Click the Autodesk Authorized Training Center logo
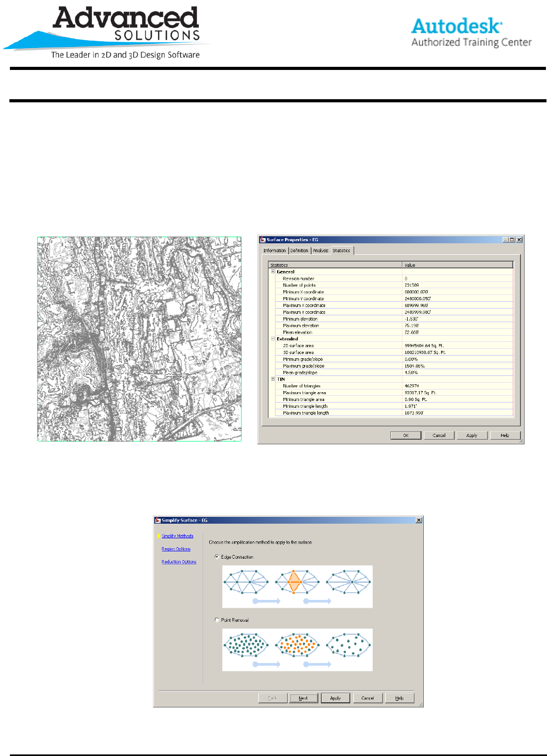Image resolution: width=547 pixels, height=756 pixels. [x=471, y=32]
